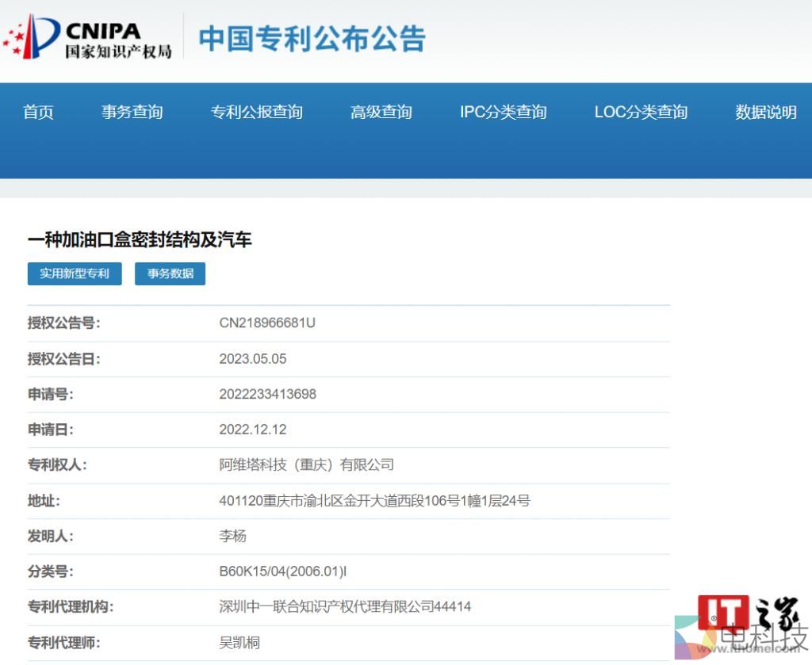Click the agency name 深圳中一联合知识产权代理有限公司44414
Viewport: 812px width, 665px height.
pyautogui.click(x=345, y=607)
